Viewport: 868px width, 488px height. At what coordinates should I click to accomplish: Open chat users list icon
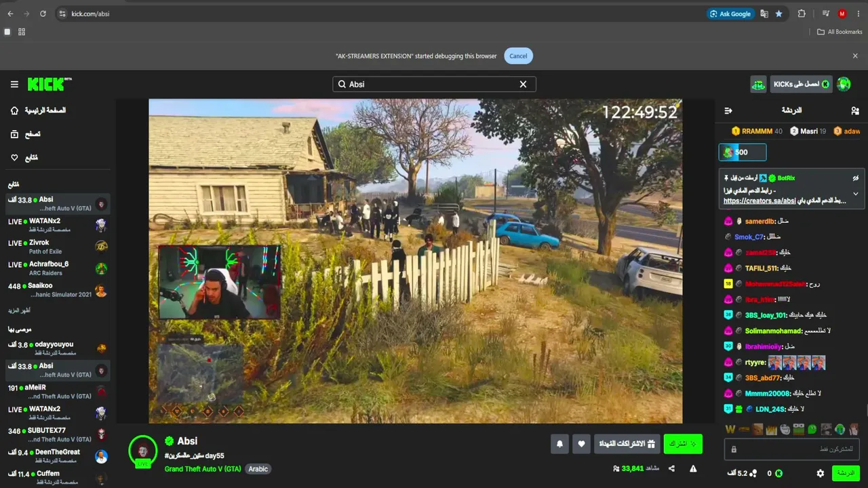point(855,110)
